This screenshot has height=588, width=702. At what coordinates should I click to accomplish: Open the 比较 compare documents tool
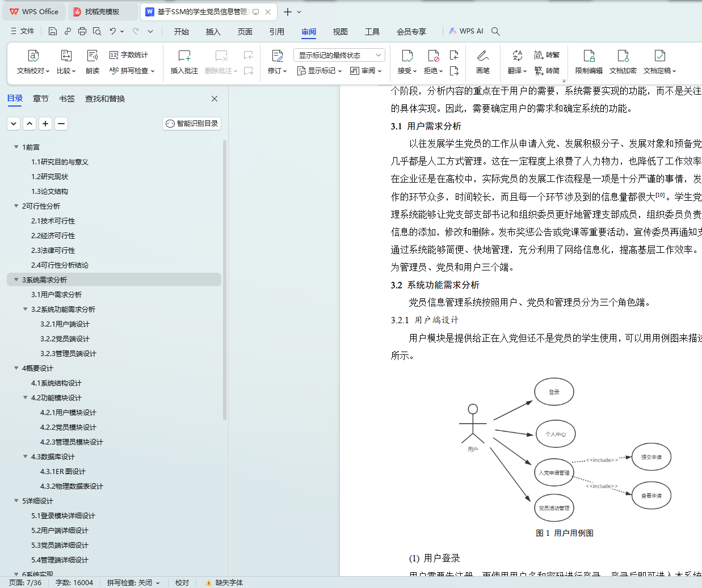[x=66, y=62]
